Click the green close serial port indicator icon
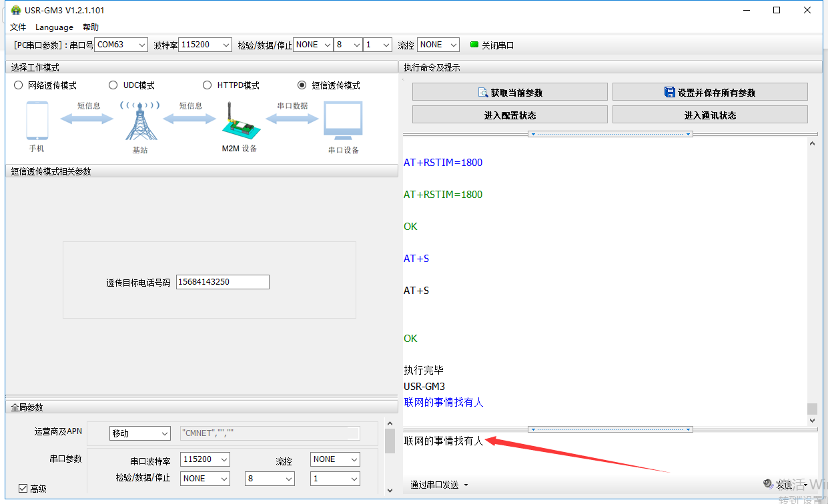The height and width of the screenshot is (504, 828). tap(474, 45)
